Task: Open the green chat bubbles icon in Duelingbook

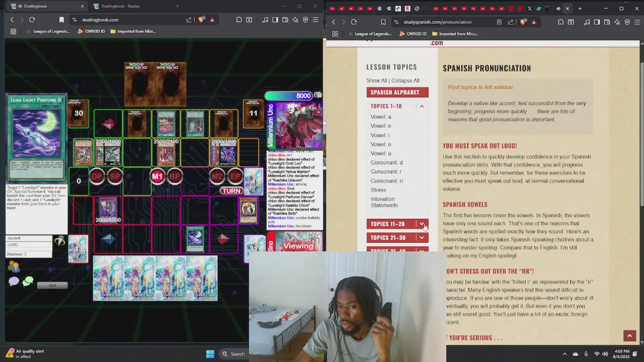Action: point(28,281)
